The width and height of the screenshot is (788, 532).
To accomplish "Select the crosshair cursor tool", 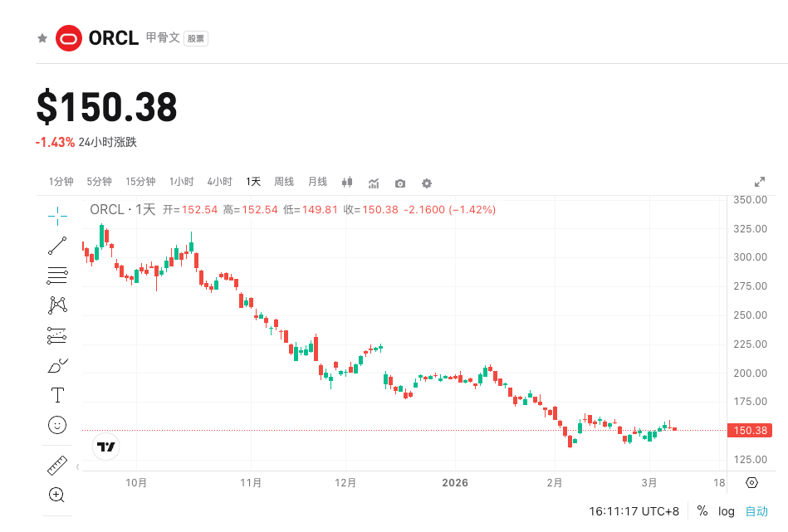I will pos(57,217).
